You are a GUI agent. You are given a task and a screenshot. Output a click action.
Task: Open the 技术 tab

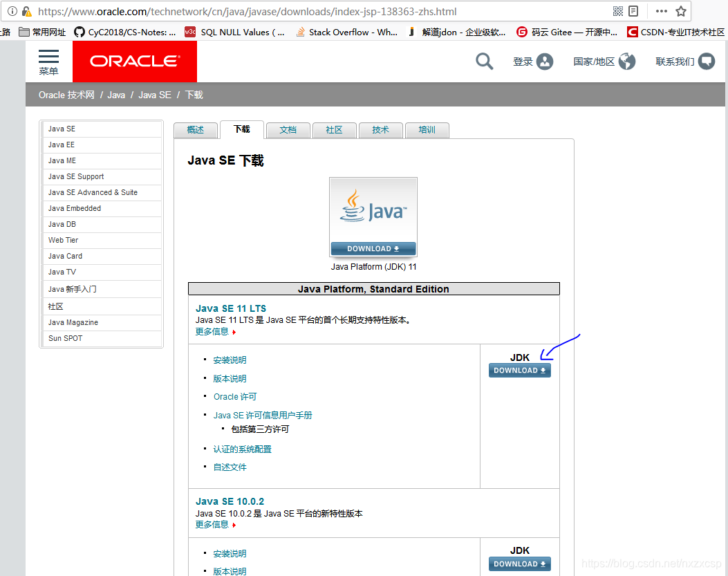[x=381, y=130]
